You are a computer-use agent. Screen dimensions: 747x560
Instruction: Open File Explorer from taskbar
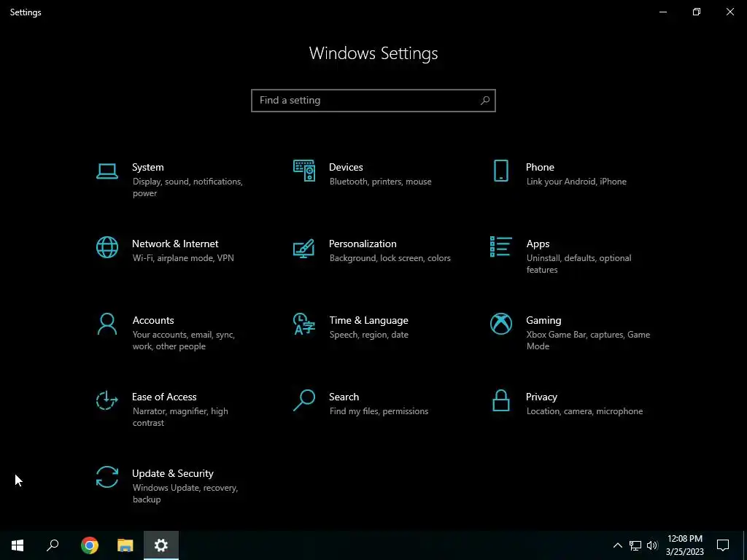[x=125, y=545]
